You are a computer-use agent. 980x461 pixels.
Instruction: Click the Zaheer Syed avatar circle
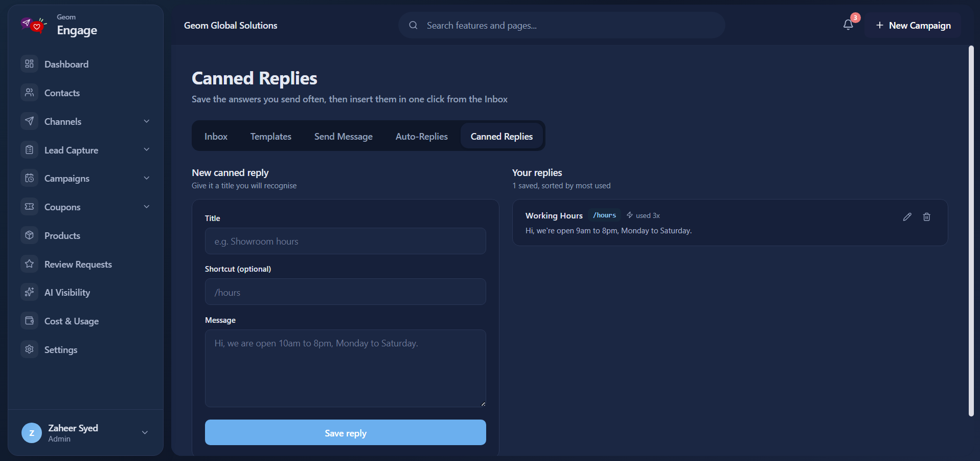tap(32, 433)
